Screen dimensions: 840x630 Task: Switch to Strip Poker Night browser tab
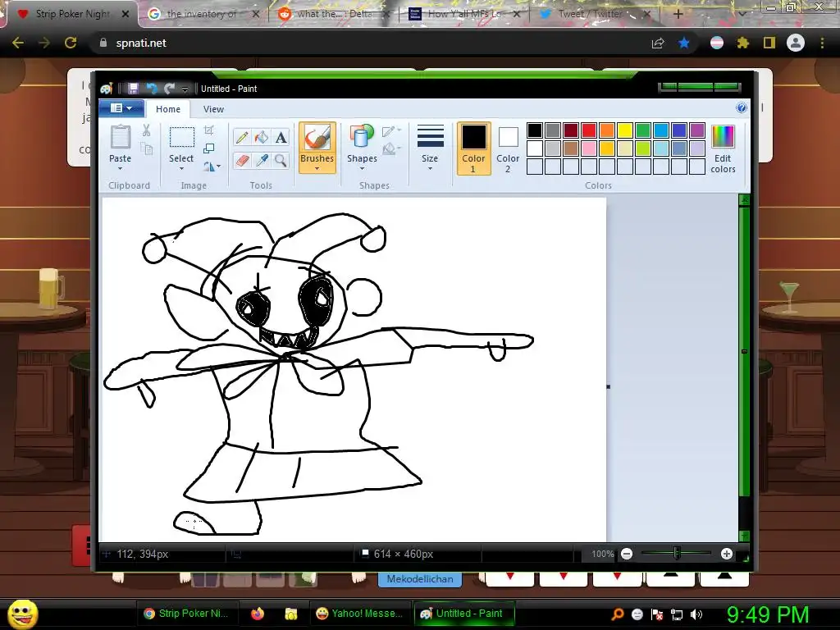tap(72, 14)
